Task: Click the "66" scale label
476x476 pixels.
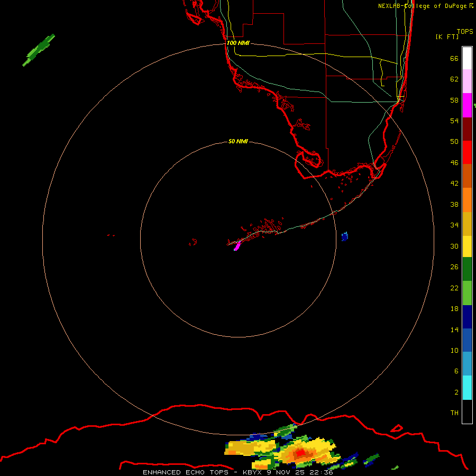Action: click(x=454, y=58)
